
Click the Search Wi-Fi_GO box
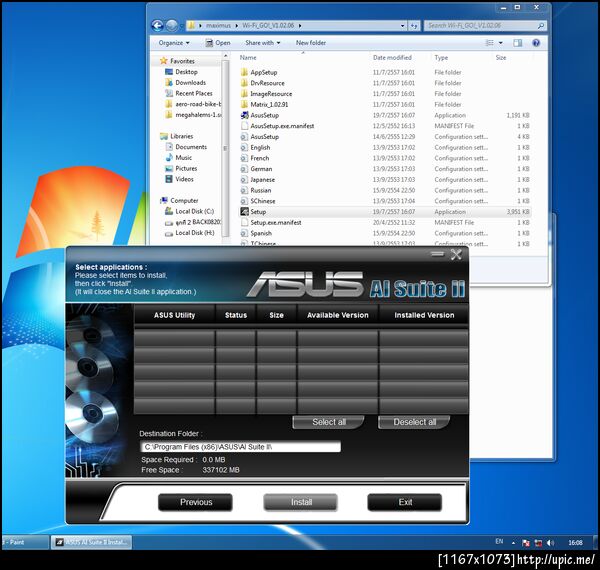pyautogui.click(x=484, y=26)
